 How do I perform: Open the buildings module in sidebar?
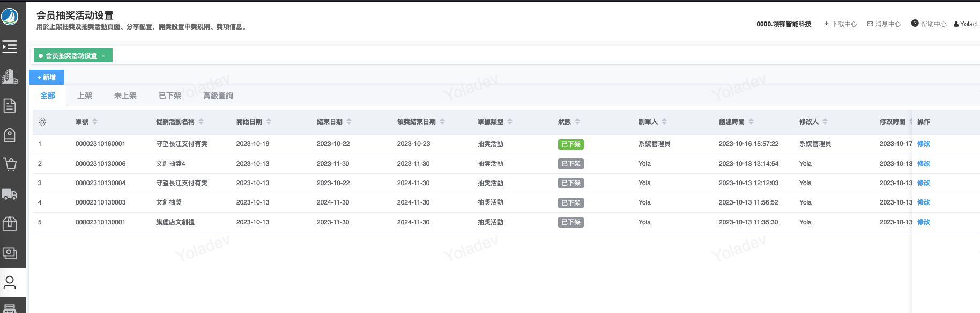coord(10,77)
